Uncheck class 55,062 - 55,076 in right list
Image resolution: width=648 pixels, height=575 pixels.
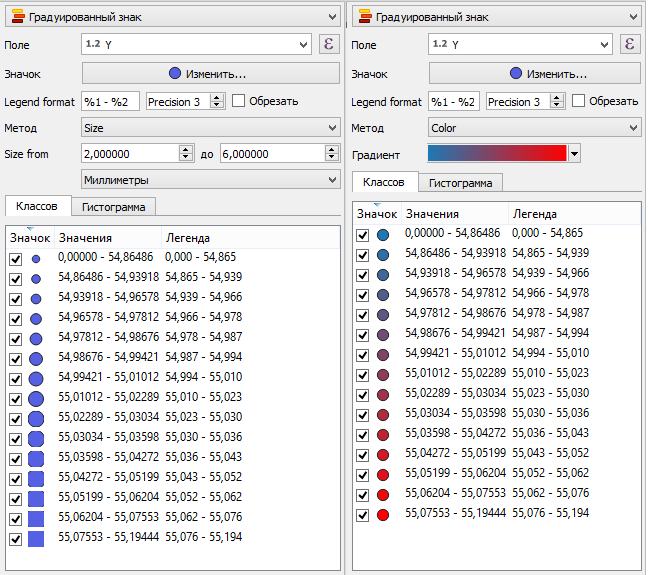tap(362, 494)
